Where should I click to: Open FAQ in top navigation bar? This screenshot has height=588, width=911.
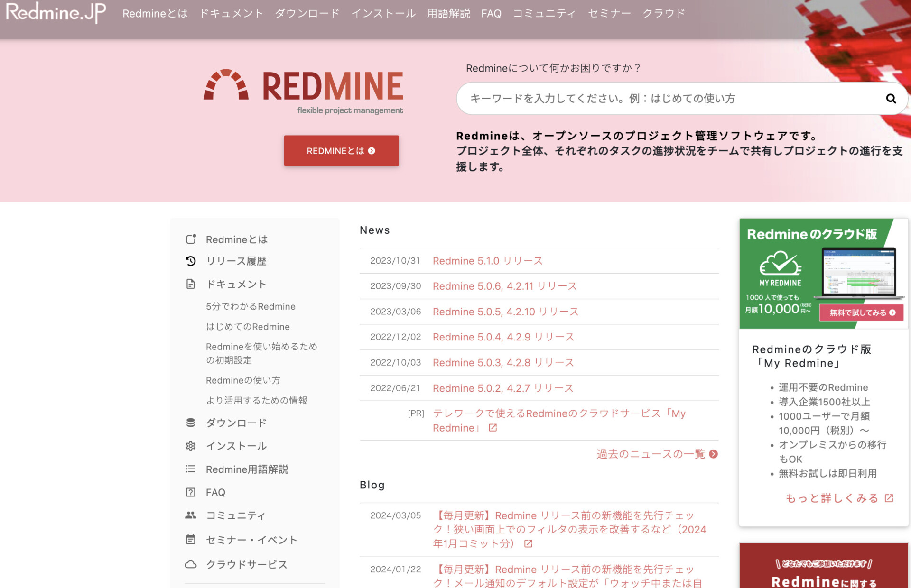pos(491,13)
